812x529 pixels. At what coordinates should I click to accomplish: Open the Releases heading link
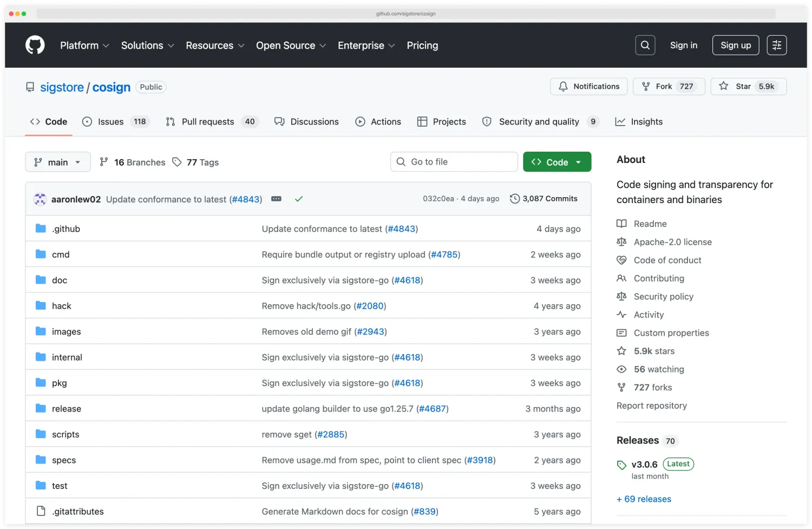pyautogui.click(x=638, y=440)
